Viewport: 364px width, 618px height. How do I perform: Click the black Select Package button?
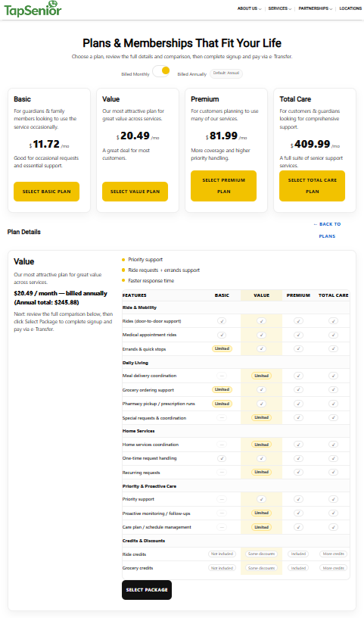click(x=147, y=590)
